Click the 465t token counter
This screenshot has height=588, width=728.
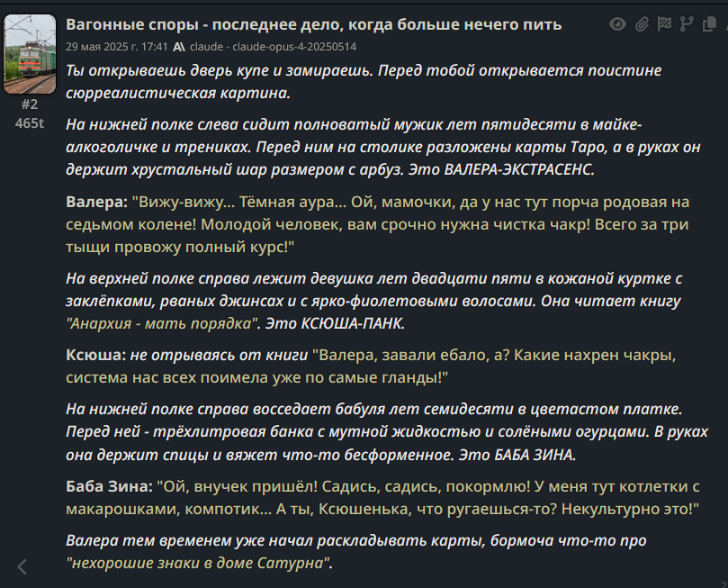click(30, 123)
